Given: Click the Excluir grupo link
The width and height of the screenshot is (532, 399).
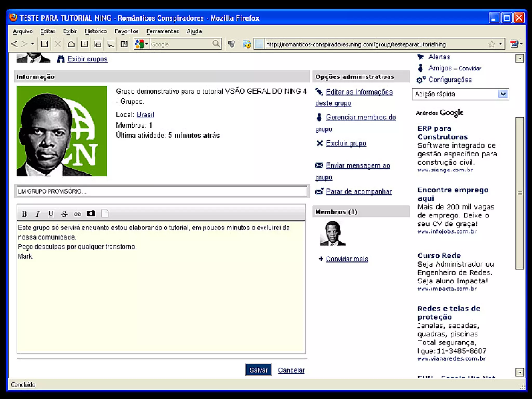Looking at the screenshot, I should 346,143.
